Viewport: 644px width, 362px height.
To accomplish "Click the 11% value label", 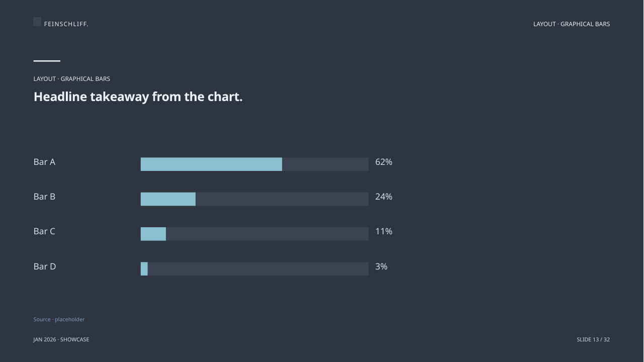I will [x=384, y=231].
